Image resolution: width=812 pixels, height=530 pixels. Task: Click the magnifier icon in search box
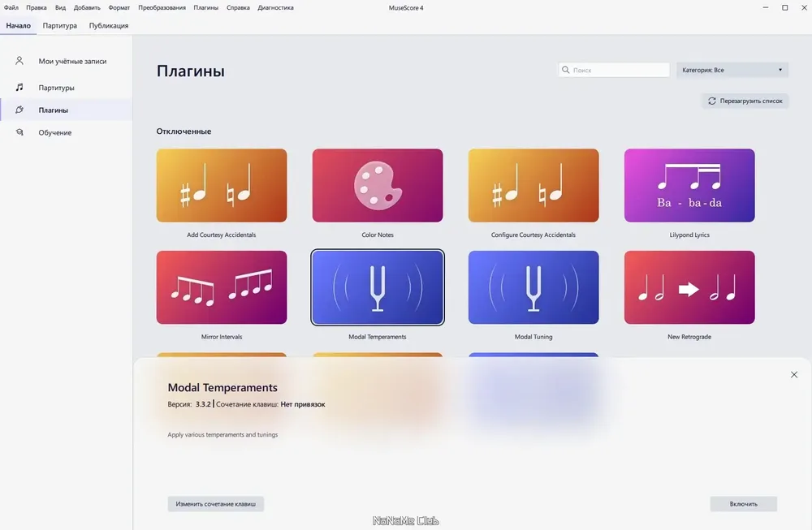565,70
